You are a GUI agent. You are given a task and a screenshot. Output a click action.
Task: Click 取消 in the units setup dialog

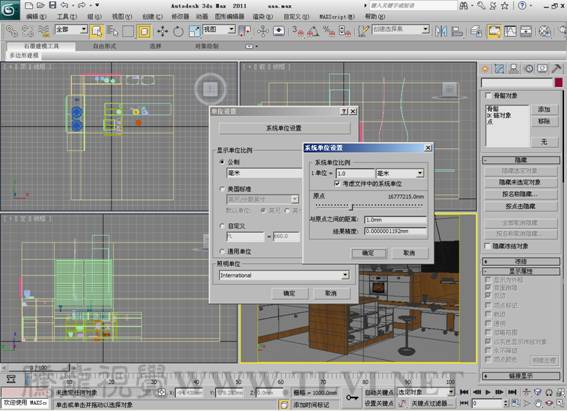331,293
